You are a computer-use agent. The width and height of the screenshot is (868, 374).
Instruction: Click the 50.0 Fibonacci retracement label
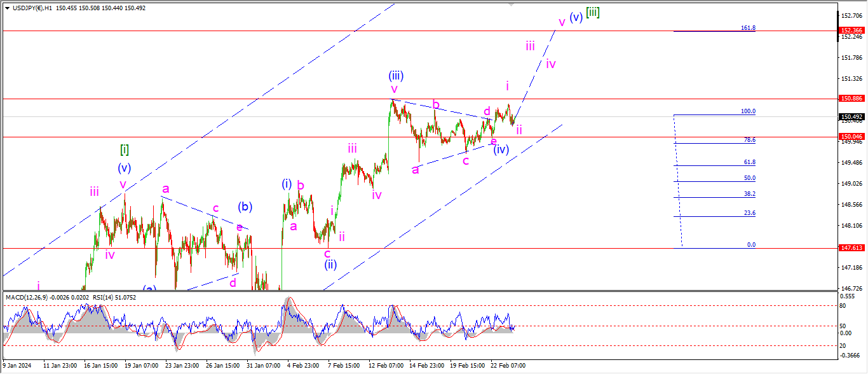(749, 178)
